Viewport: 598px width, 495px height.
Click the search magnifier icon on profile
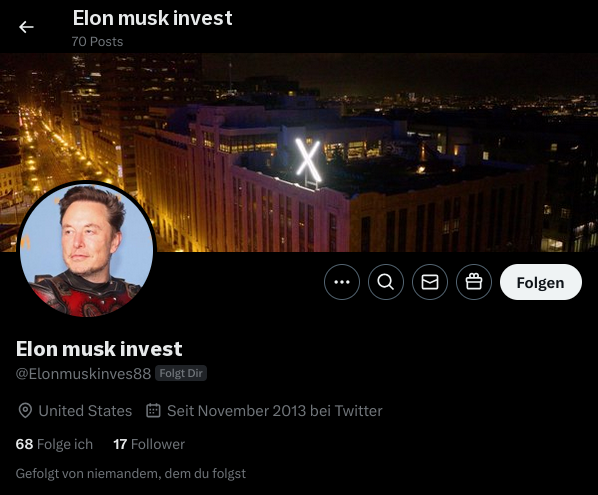coord(386,282)
